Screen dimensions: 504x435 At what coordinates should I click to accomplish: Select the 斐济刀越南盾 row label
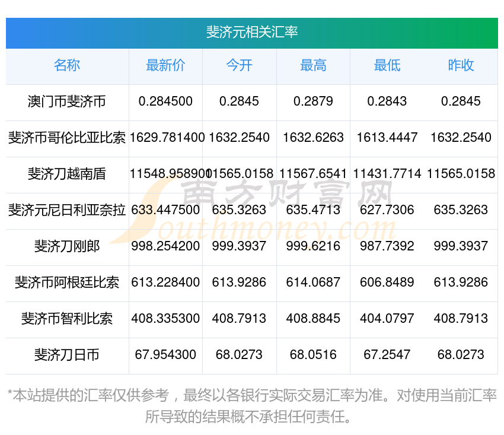point(67,174)
